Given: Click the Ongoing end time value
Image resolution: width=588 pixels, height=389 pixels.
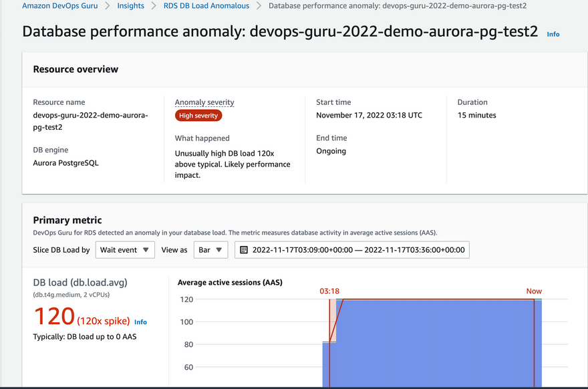Looking at the screenshot, I should [x=331, y=151].
